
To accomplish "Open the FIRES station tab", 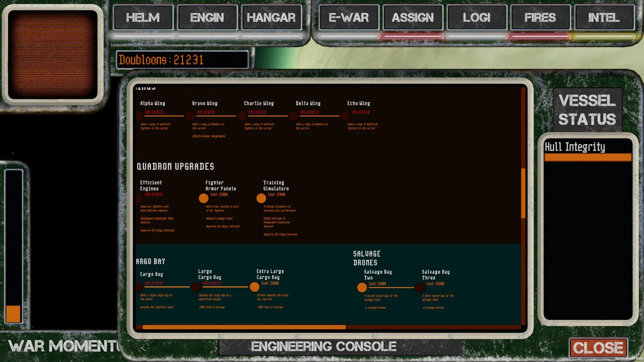I will click(540, 17).
